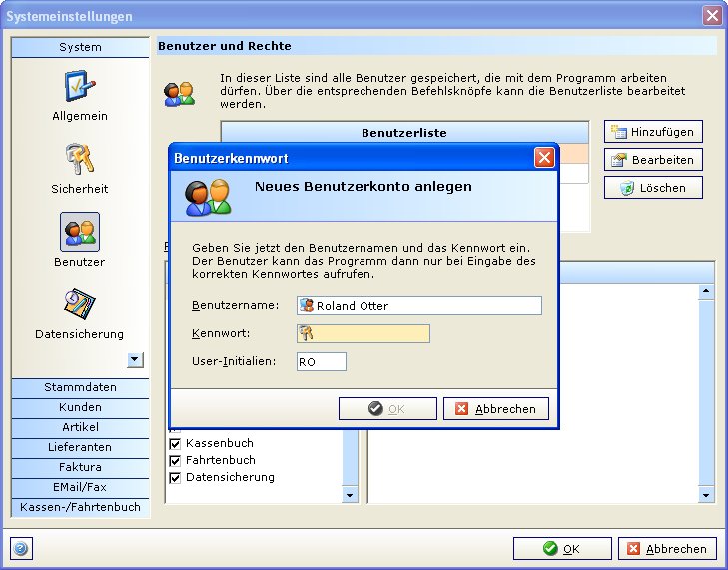Click the Löschen user button
Image resolution: width=728 pixels, height=570 pixels.
[x=653, y=188]
